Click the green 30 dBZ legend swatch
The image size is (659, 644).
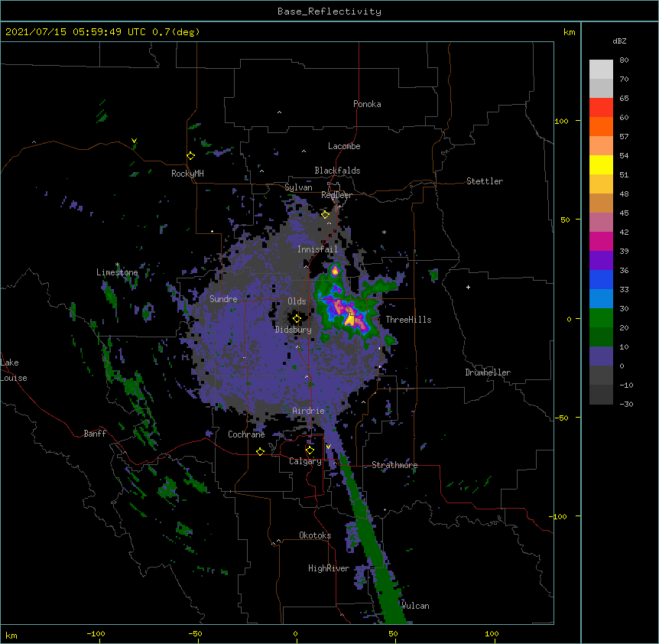click(x=601, y=318)
